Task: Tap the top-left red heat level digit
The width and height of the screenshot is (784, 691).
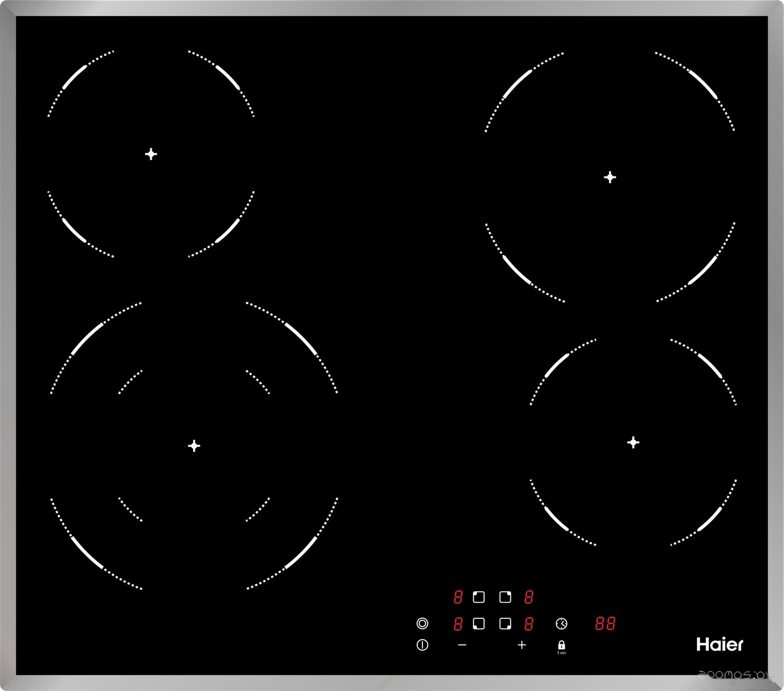Action: [x=458, y=597]
